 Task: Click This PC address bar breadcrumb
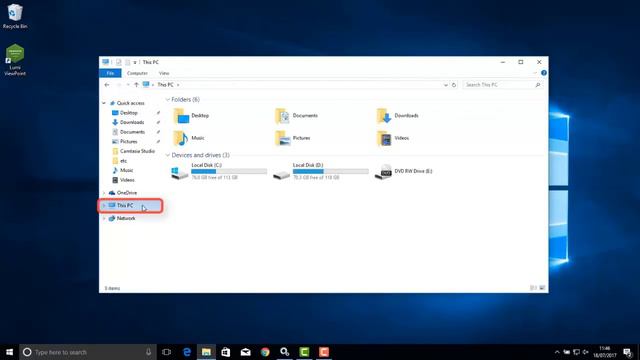click(x=165, y=85)
